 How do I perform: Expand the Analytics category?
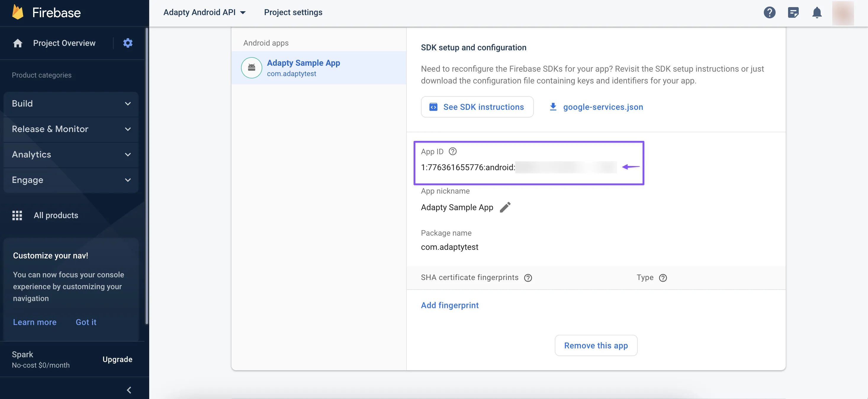[x=71, y=154]
